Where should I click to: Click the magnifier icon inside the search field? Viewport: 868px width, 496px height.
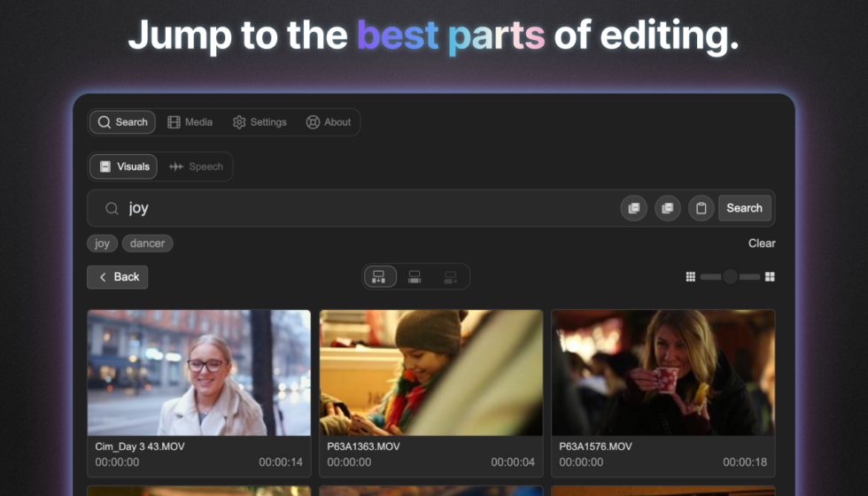coord(112,208)
